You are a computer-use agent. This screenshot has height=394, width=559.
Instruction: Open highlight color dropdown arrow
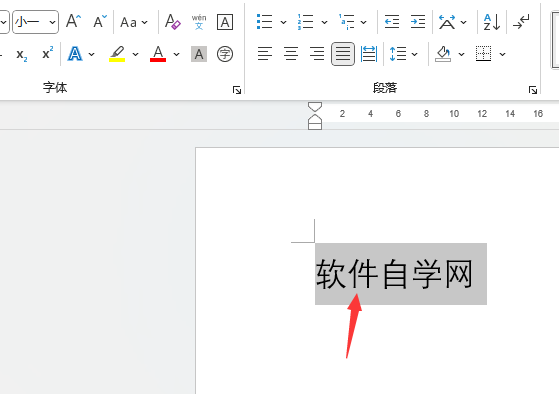pyautogui.click(x=135, y=54)
